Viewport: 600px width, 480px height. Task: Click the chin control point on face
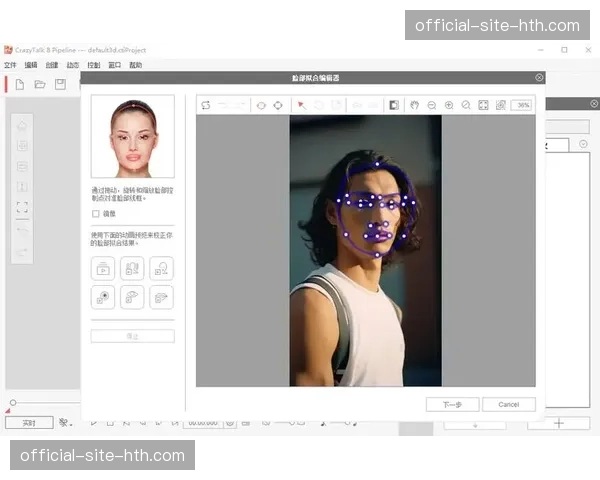click(377, 255)
